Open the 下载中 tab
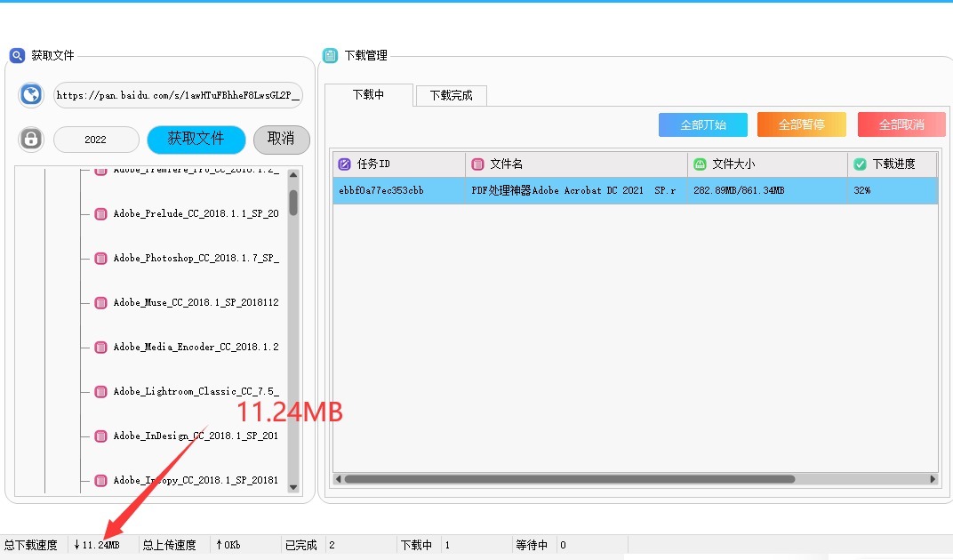Screen dimensions: 953x560 pyautogui.click(x=368, y=95)
